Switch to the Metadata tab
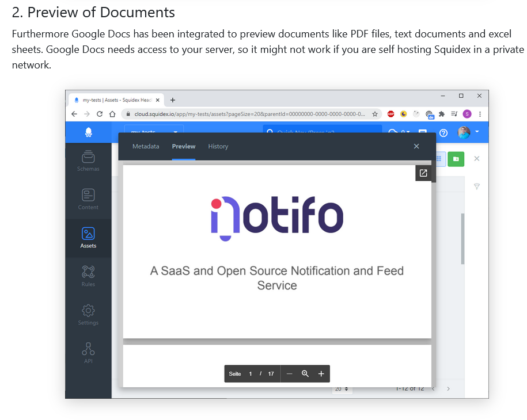Image resolution: width=527 pixels, height=420 pixels. [x=146, y=146]
